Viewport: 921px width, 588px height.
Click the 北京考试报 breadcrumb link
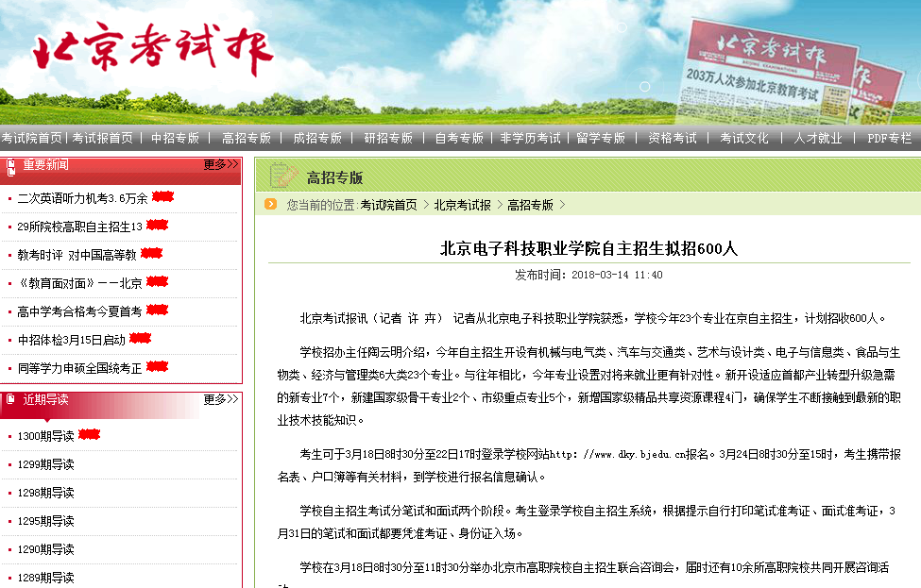[462, 205]
